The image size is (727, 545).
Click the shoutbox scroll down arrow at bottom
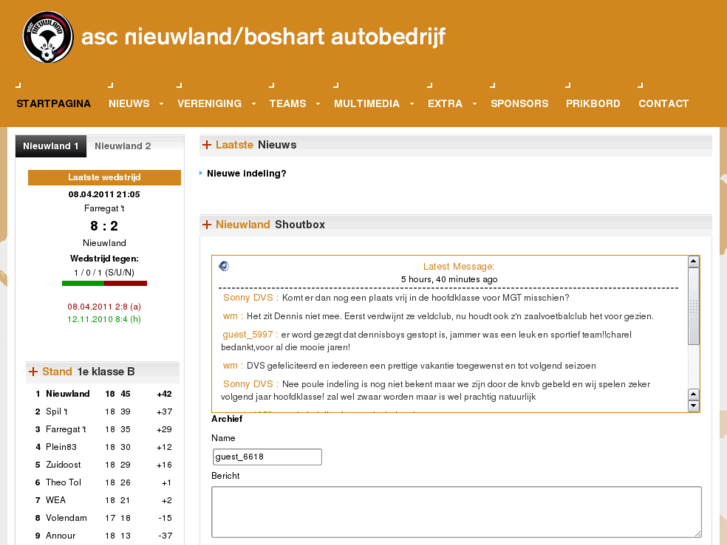pos(694,406)
